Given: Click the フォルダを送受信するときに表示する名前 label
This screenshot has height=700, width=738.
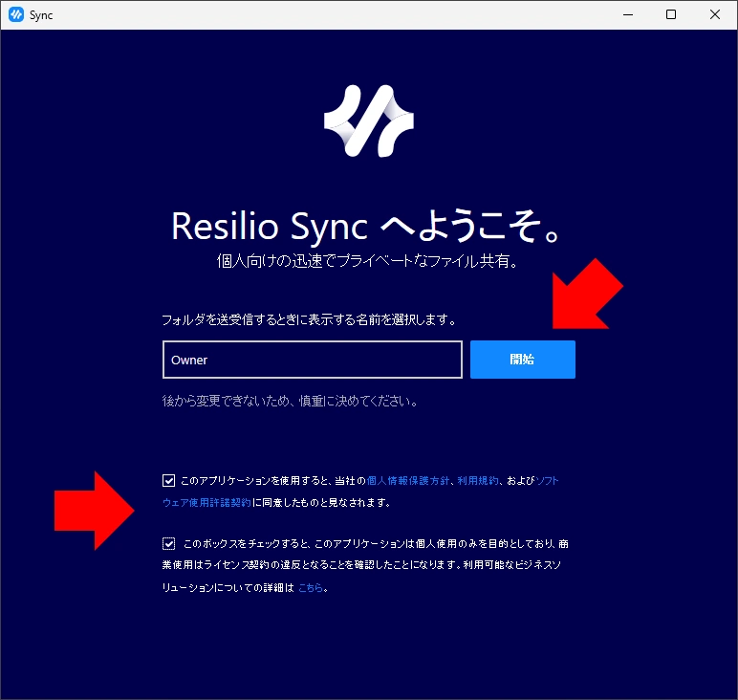Looking at the screenshot, I should (x=309, y=319).
